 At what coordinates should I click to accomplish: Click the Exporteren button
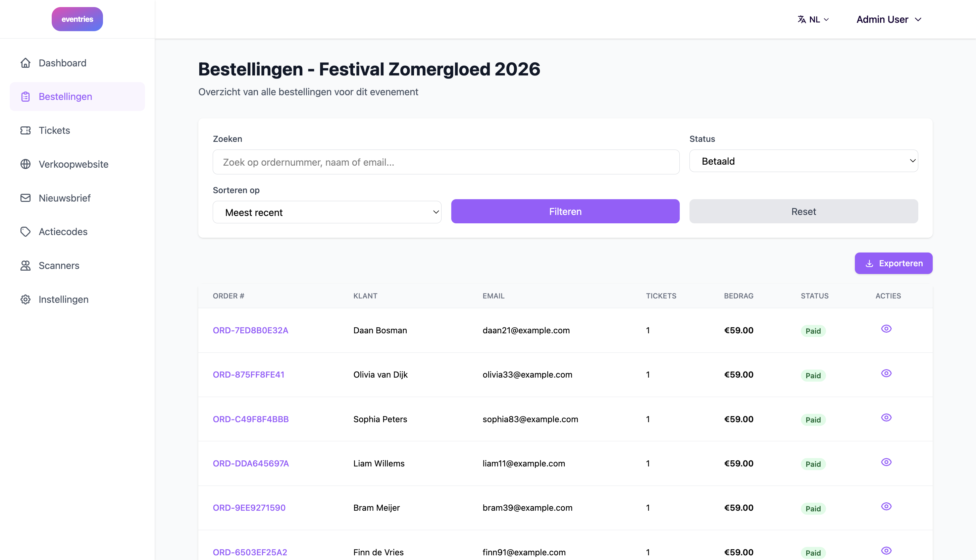tap(894, 264)
